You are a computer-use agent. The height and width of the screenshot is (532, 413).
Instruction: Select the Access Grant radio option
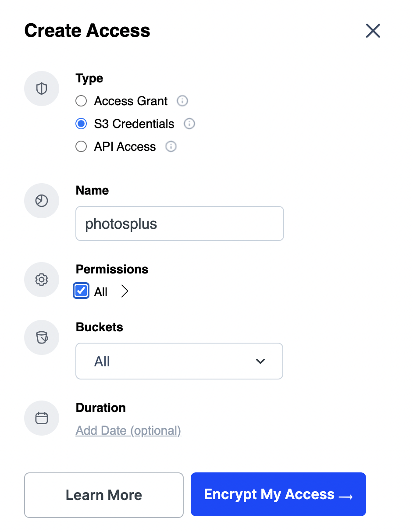coord(81,101)
